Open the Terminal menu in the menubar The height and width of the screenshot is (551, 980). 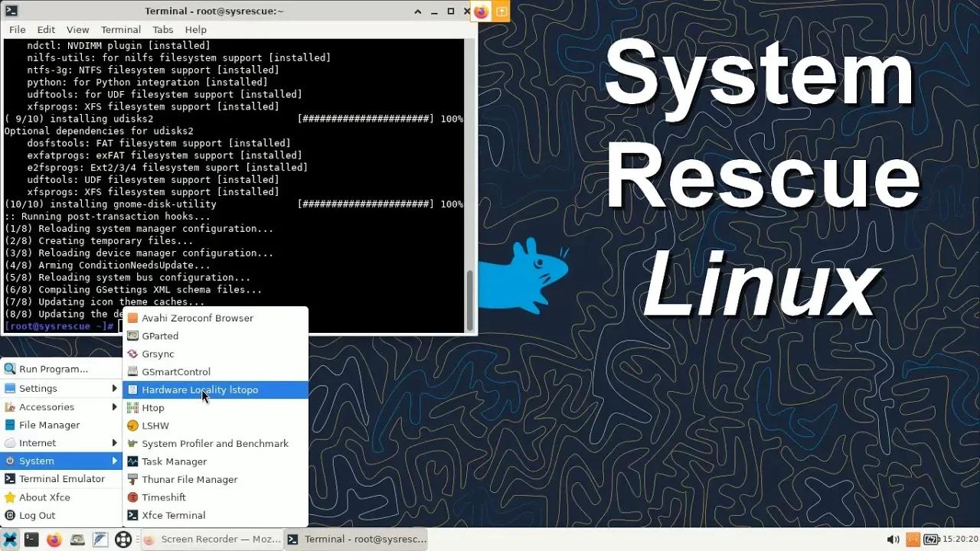pyautogui.click(x=120, y=29)
